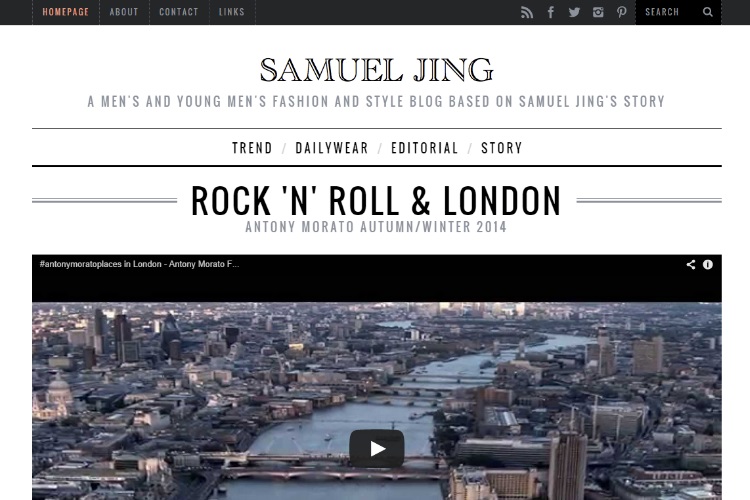Open the Contact page
The height and width of the screenshot is (500, 750).
[x=178, y=12]
